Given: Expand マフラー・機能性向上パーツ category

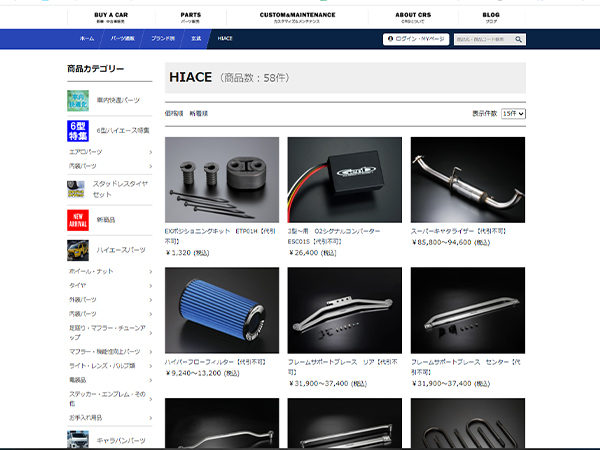Looking at the screenshot, I should click(x=110, y=351).
